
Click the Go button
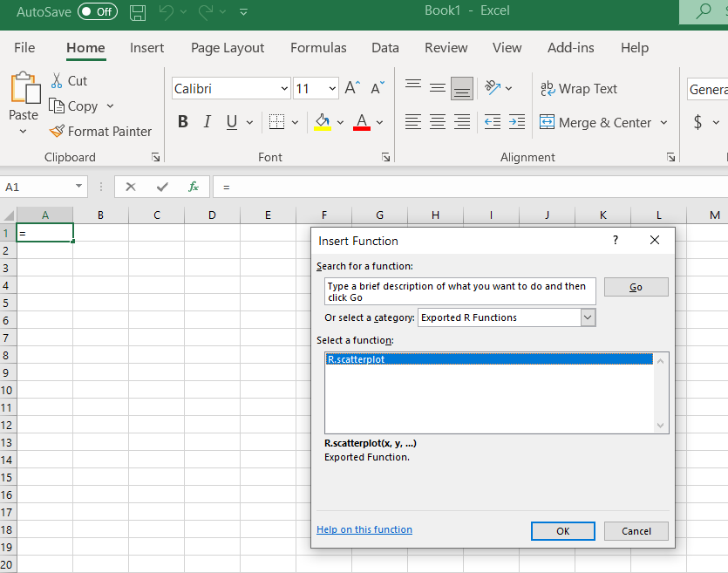tap(636, 287)
